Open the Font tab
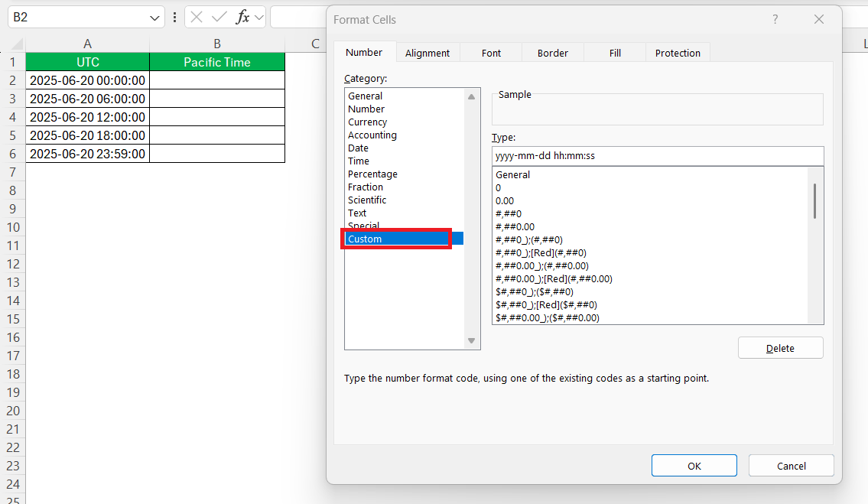This screenshot has width=868, height=504. (491, 54)
